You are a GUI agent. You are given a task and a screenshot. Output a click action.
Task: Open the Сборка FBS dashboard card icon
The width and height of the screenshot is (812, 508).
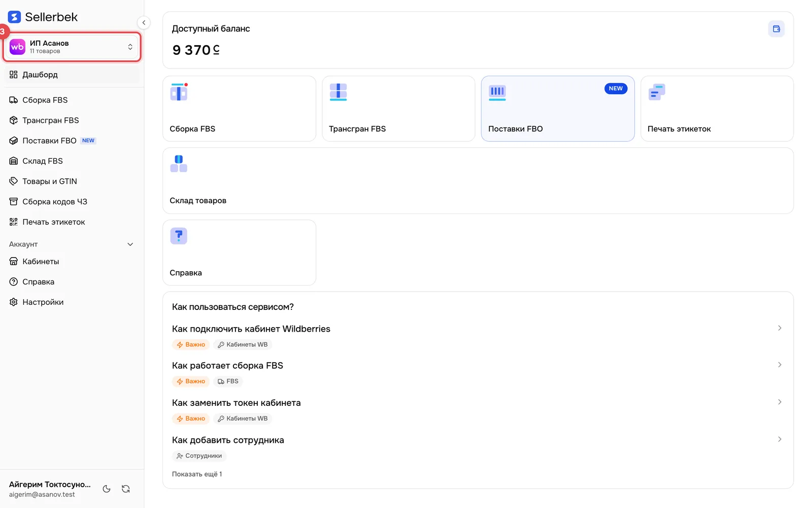point(179,92)
